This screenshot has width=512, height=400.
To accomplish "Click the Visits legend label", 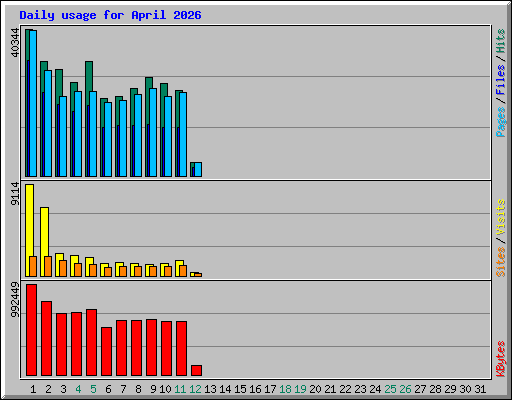I will coord(500,218).
